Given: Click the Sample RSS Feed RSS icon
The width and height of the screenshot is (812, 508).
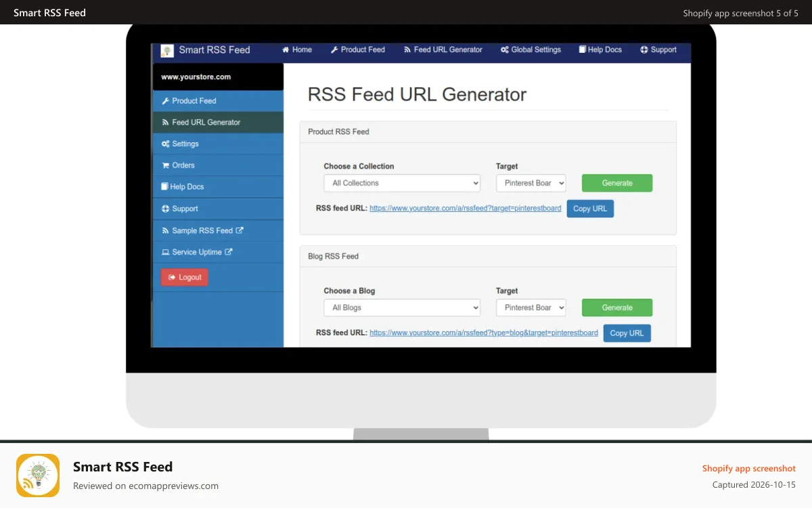Looking at the screenshot, I should click(x=165, y=231).
